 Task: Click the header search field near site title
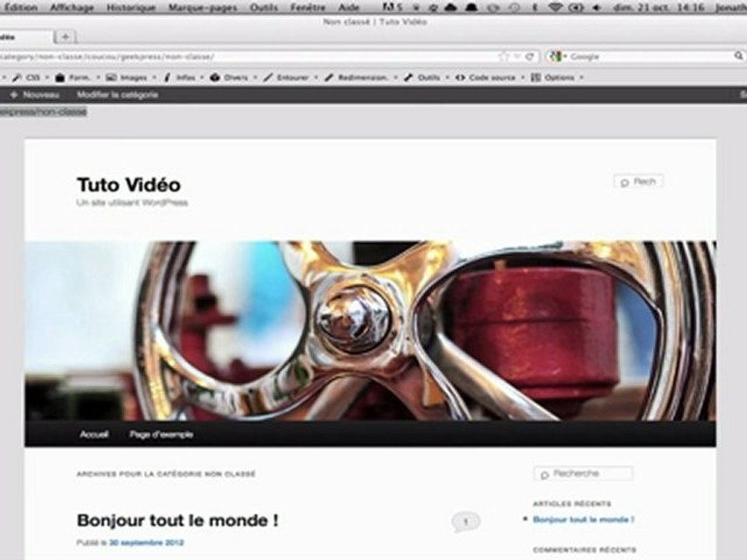pyautogui.click(x=638, y=181)
